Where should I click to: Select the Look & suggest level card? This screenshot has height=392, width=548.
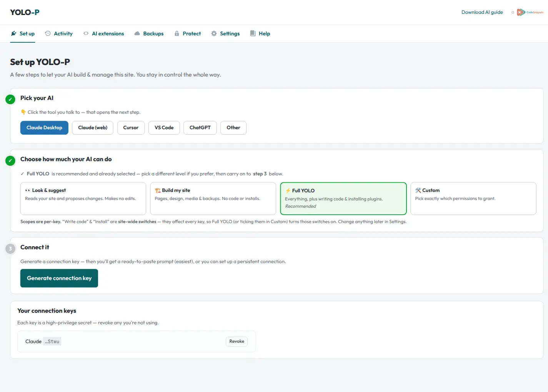click(x=83, y=199)
